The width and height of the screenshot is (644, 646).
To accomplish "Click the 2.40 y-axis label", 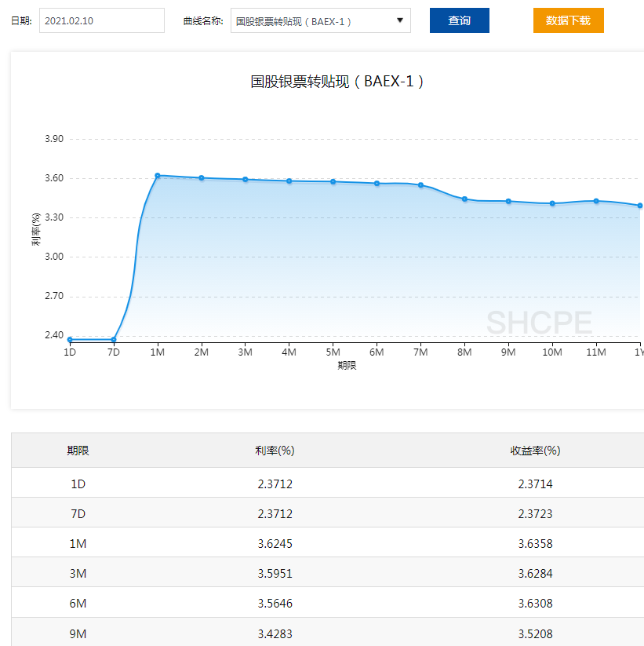I will 54,335.
